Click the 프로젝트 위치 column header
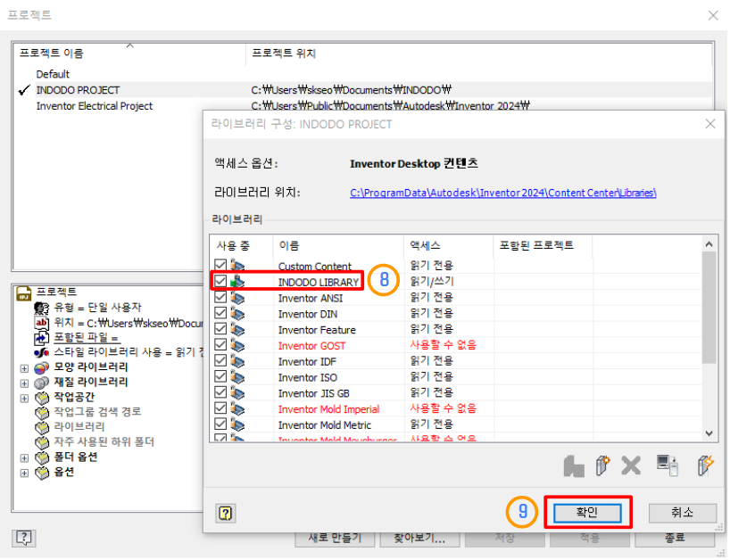The height and width of the screenshot is (560, 730). coord(479,54)
